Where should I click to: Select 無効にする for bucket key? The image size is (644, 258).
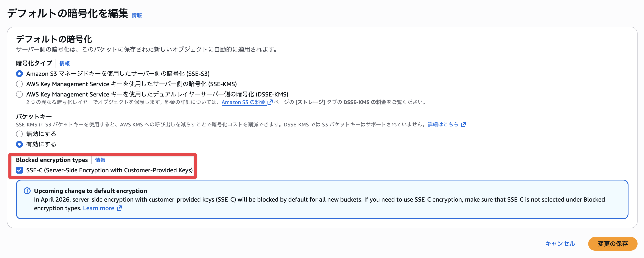point(19,134)
